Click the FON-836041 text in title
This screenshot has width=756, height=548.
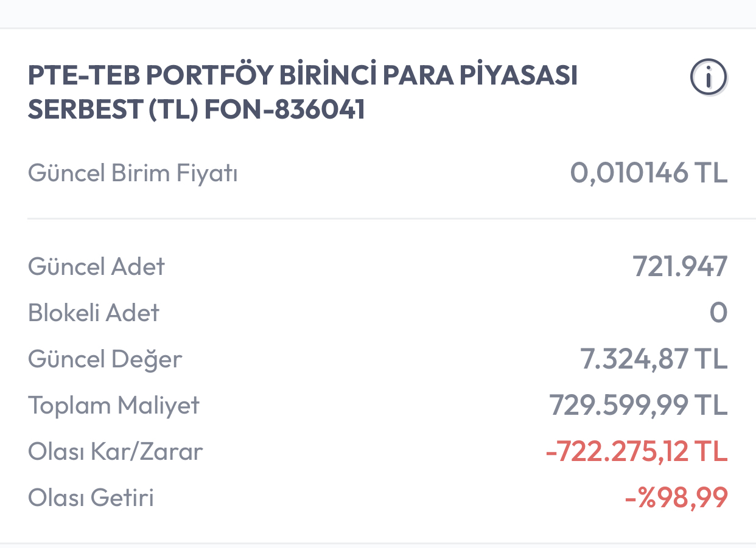[284, 109]
